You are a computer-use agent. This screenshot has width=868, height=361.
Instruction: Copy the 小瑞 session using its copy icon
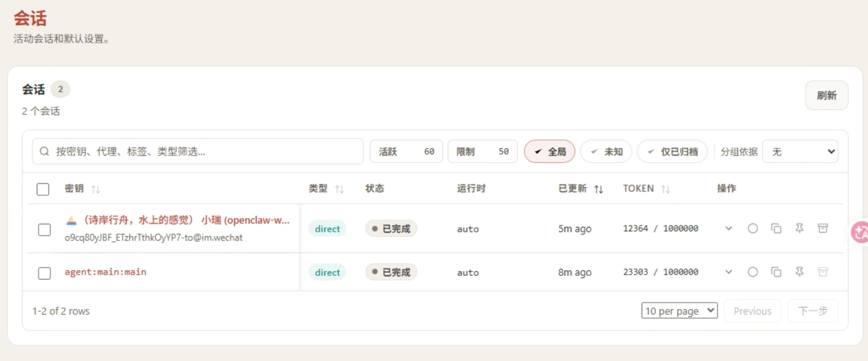pyautogui.click(x=776, y=228)
